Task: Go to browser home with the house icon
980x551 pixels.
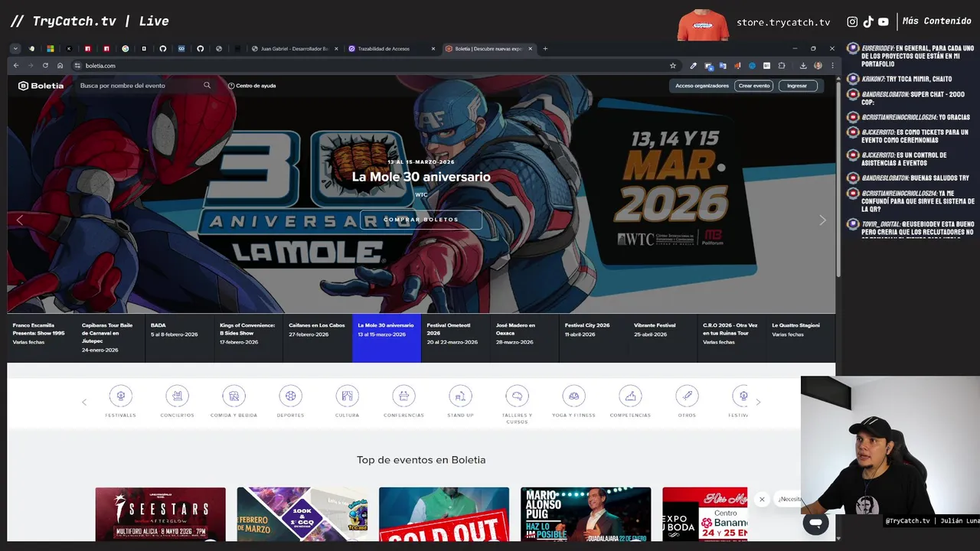Action: [60, 66]
